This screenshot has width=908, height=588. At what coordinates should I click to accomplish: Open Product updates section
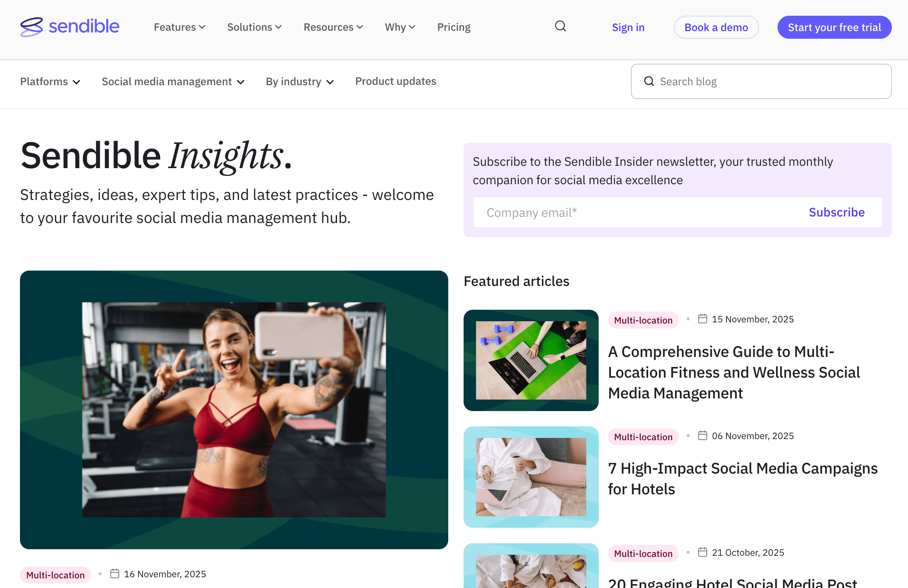(x=396, y=81)
